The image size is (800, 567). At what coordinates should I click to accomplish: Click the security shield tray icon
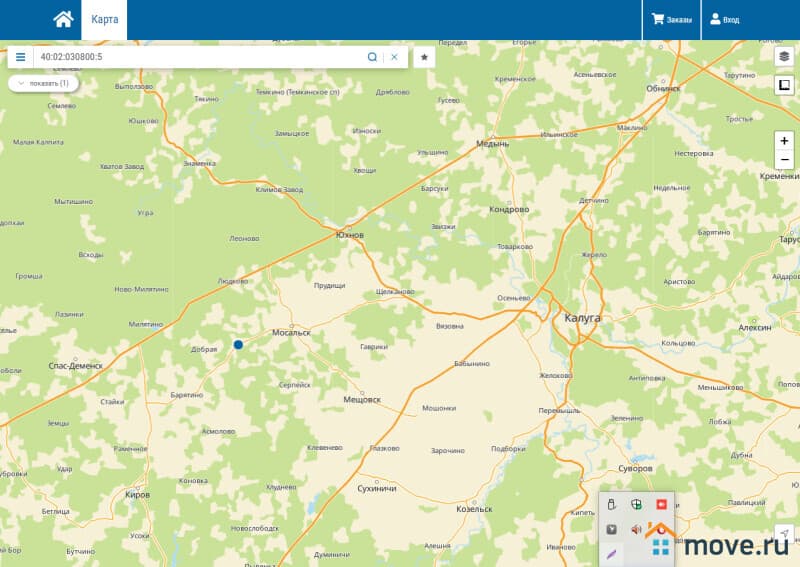636,503
